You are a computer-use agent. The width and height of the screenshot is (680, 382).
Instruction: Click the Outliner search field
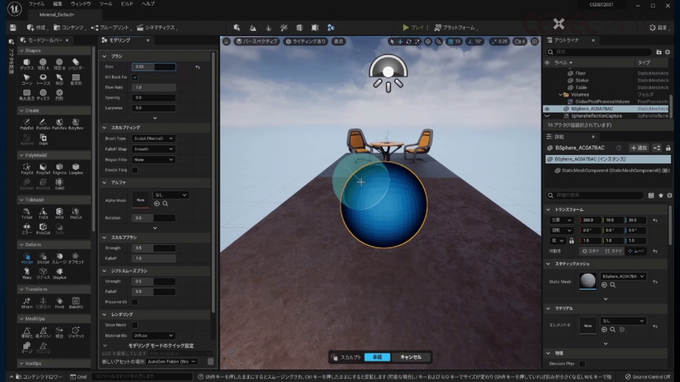coord(599,52)
